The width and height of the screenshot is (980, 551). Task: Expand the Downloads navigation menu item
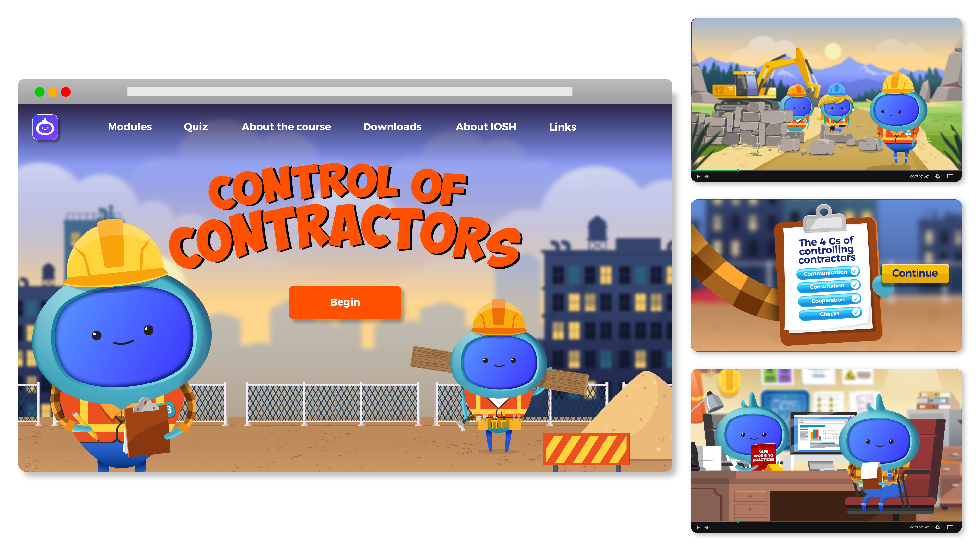[x=392, y=126]
